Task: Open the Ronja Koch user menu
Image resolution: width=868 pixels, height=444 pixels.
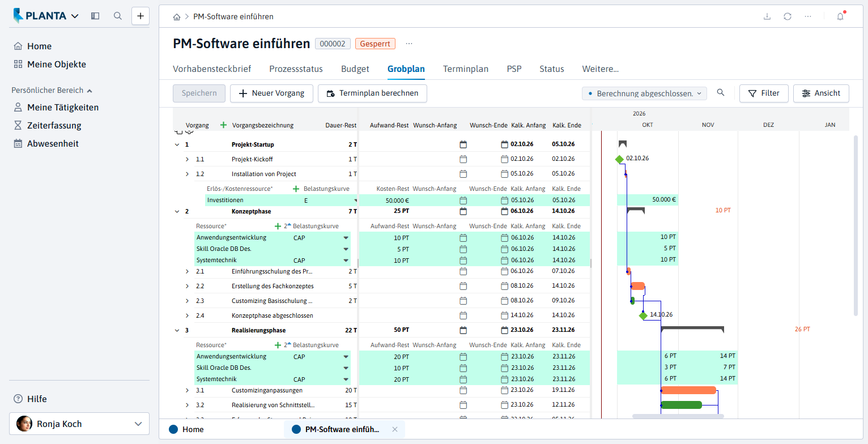Action: pos(79,424)
